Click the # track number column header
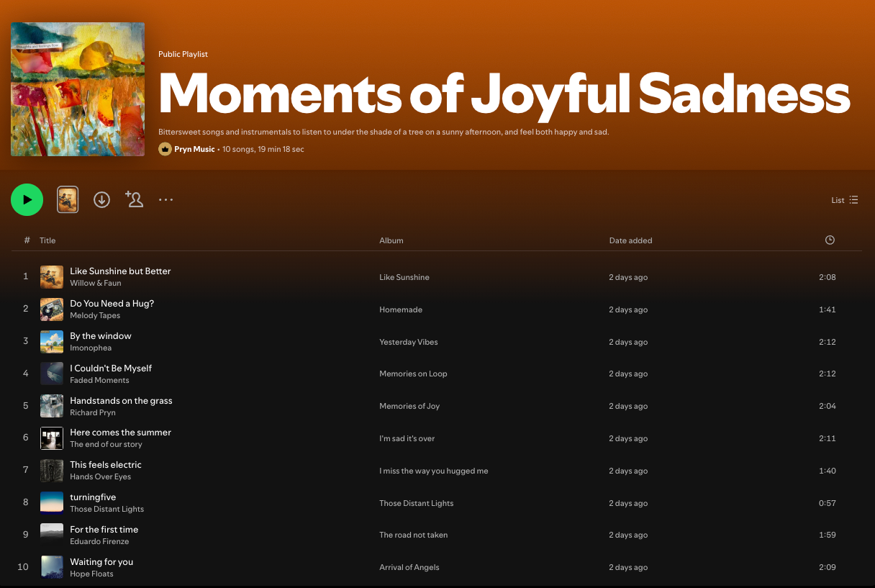The height and width of the screenshot is (588, 875). tap(27, 240)
